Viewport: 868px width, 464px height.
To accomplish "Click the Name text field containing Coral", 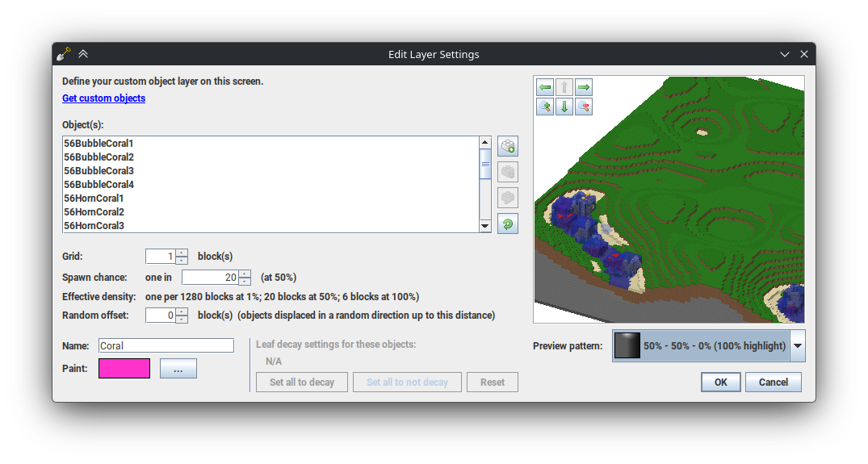I will [166, 345].
